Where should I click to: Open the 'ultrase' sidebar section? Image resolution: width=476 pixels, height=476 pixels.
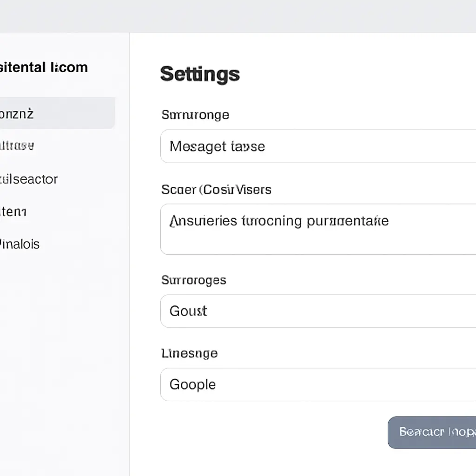pyautogui.click(x=19, y=146)
